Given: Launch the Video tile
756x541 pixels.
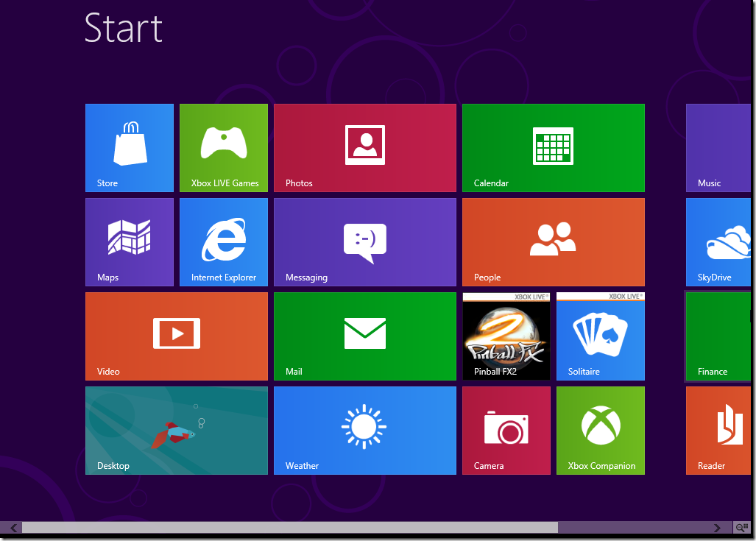Looking at the screenshot, I should [177, 336].
